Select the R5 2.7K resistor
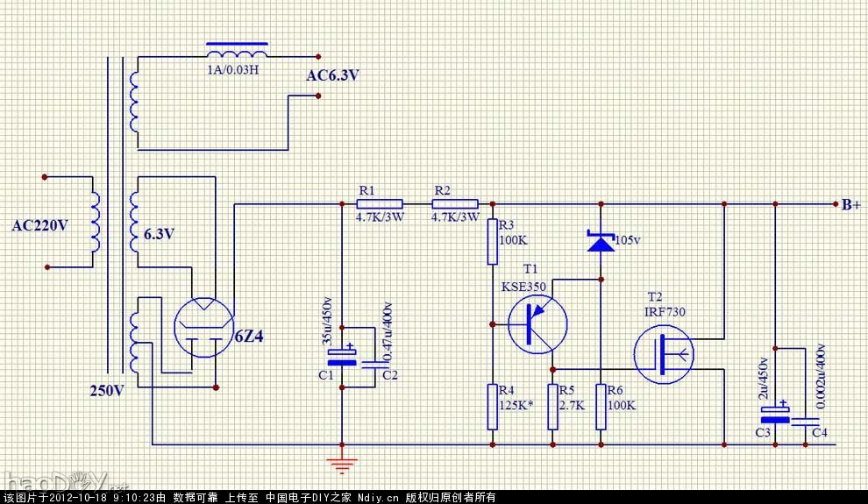 552,406
